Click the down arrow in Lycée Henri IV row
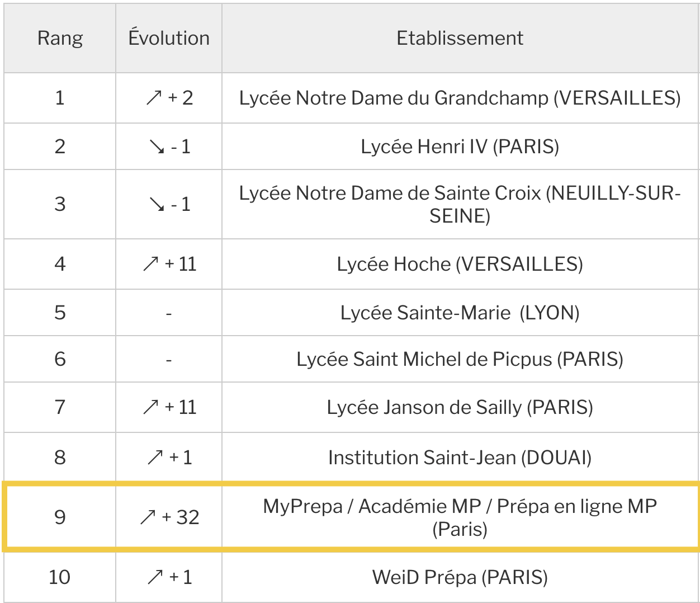This screenshot has width=700, height=603. pyautogui.click(x=157, y=147)
